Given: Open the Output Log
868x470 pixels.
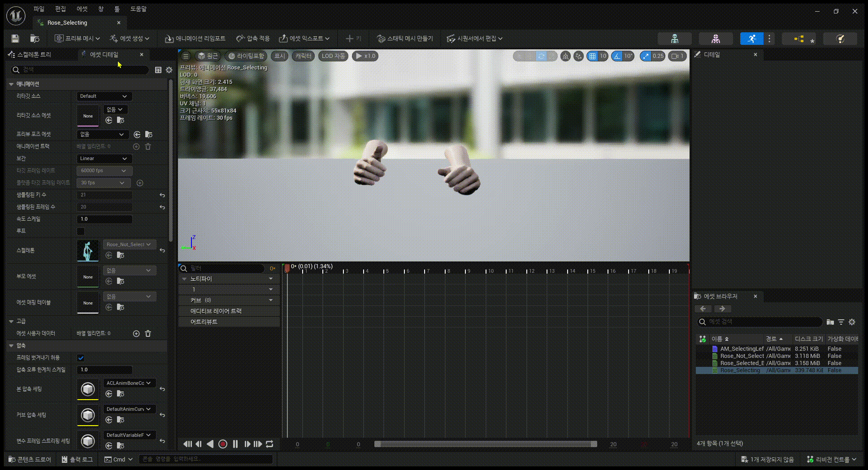Looking at the screenshot, I should point(77,460).
